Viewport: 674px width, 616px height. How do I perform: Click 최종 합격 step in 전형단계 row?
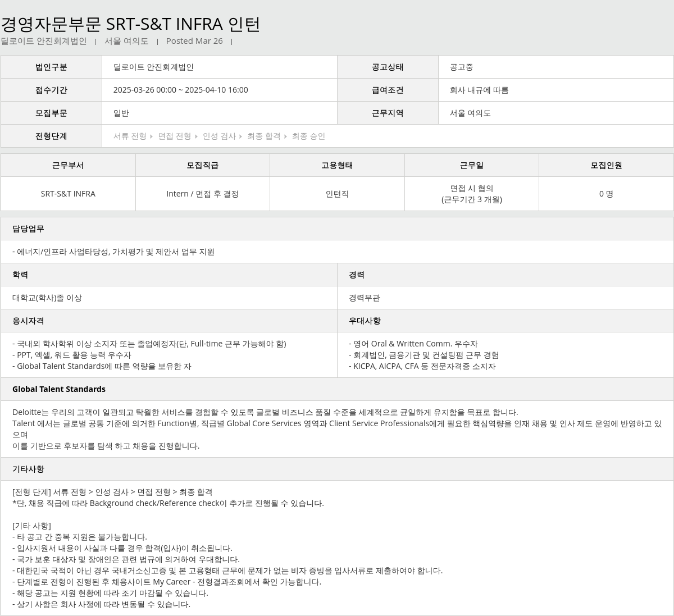(x=264, y=136)
